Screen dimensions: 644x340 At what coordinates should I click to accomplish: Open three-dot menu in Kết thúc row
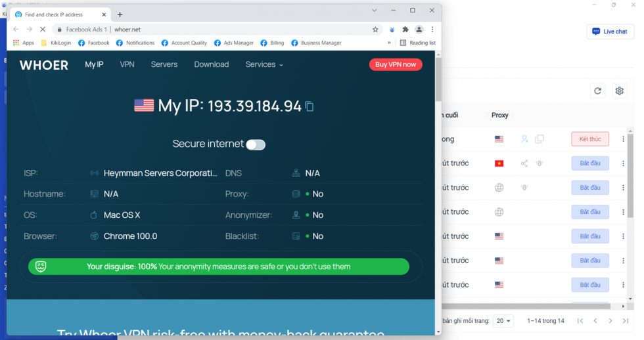[x=623, y=139]
